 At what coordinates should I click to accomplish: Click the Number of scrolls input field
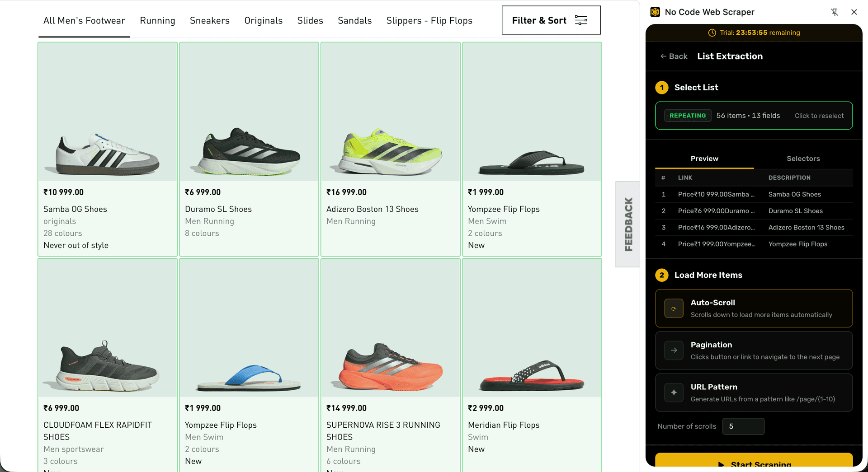(x=743, y=426)
